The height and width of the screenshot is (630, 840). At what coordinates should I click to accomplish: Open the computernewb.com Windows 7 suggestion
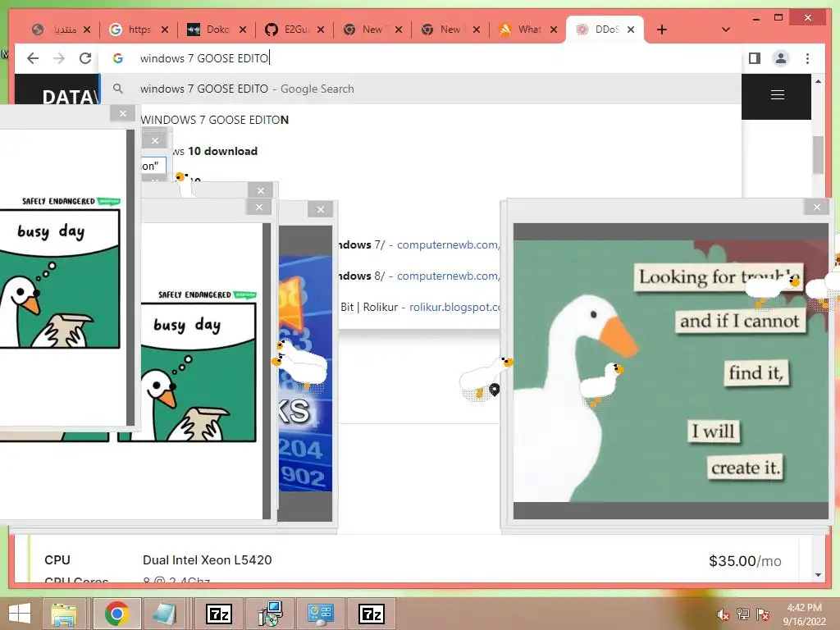(418, 244)
